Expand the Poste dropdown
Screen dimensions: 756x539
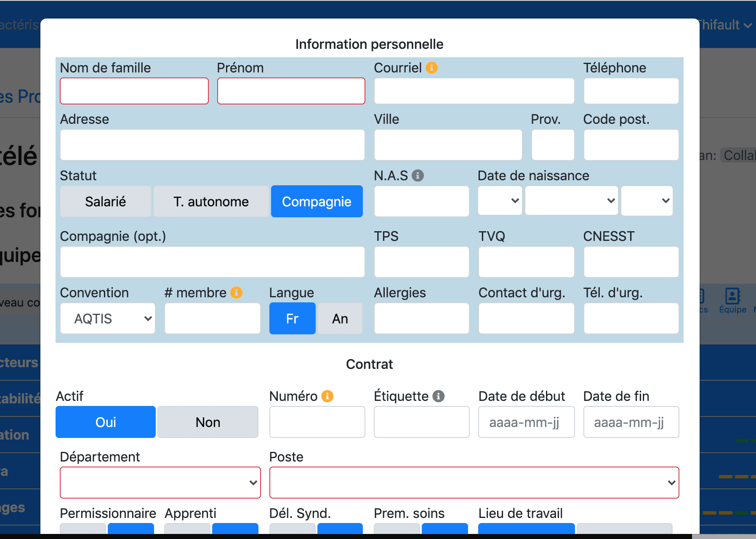[x=474, y=483]
